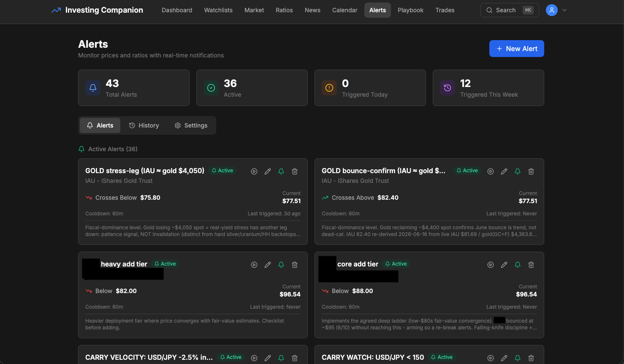Viewport: 624px width, 364px height.
Task: Open the Ratios page
Action: pyautogui.click(x=284, y=10)
